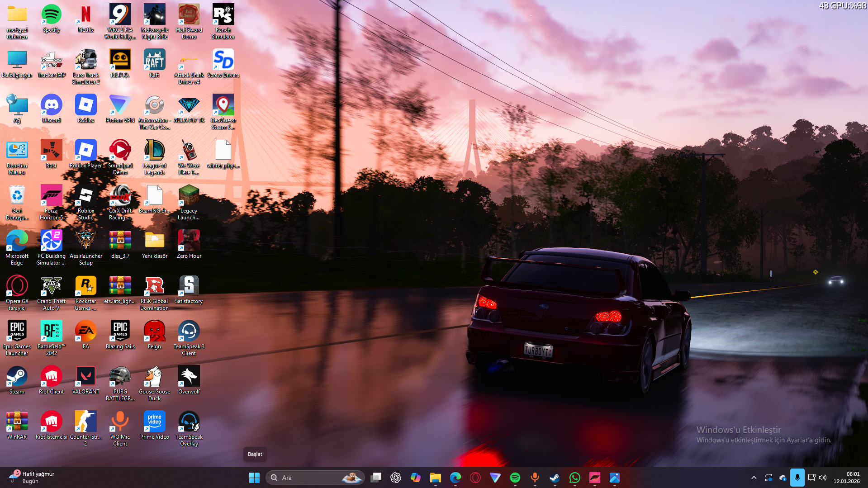
Task: Select the AULA F87 TK shortcut
Action: pos(189,109)
